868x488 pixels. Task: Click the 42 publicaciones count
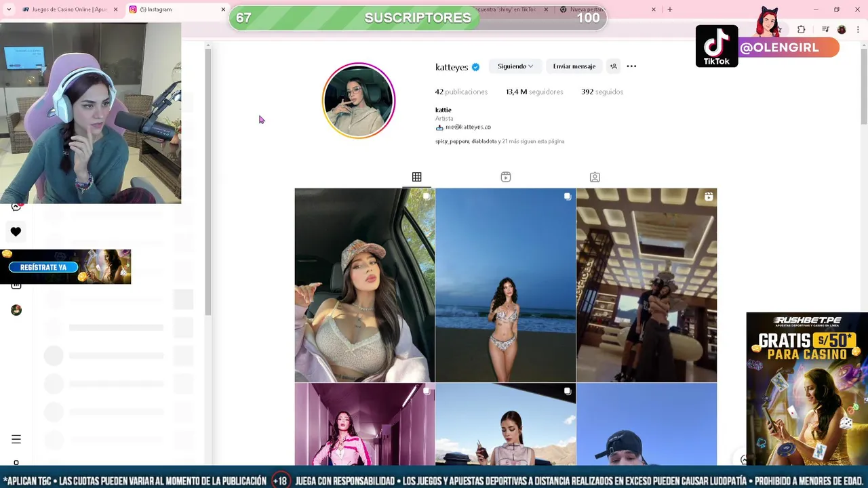coord(461,91)
